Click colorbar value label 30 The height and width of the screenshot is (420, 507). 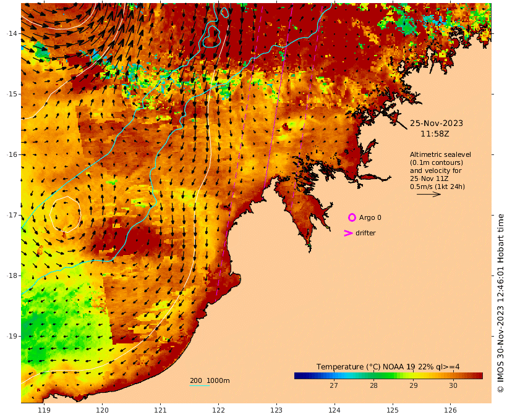[x=453, y=385]
